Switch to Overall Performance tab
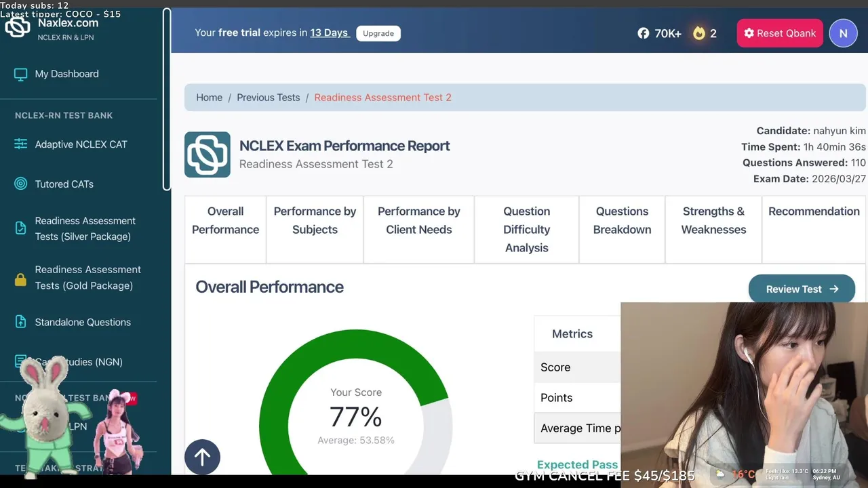Image resolution: width=868 pixels, height=488 pixels. [x=225, y=229]
